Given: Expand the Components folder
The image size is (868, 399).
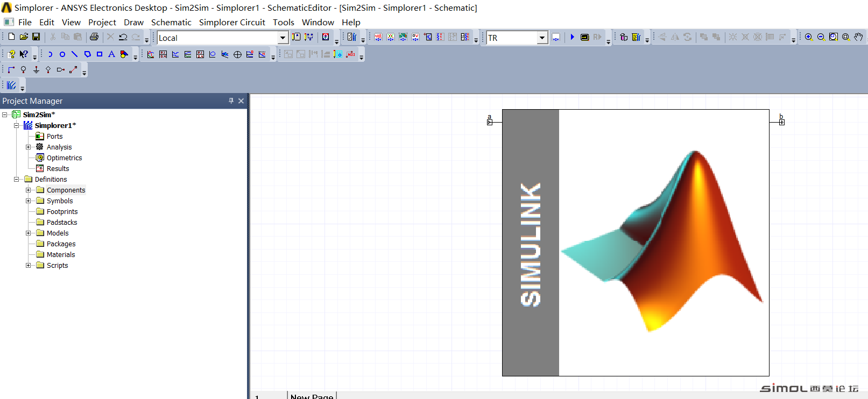Looking at the screenshot, I should pos(29,190).
